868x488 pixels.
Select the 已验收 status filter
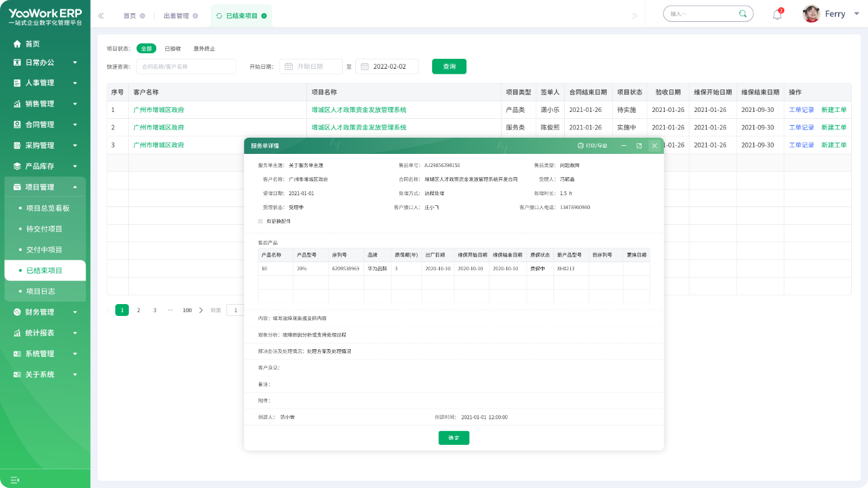(x=173, y=48)
